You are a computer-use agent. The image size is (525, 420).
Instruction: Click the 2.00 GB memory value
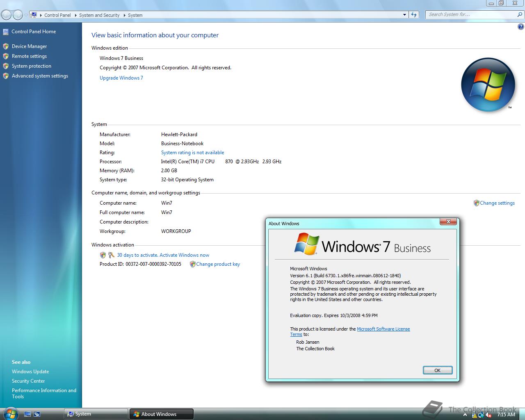[169, 171]
